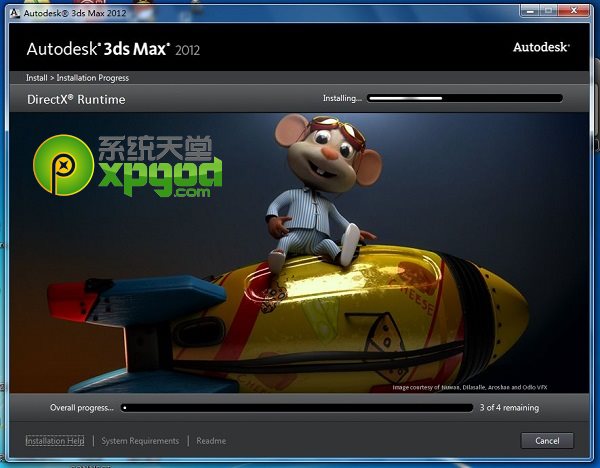Click the Autodesk brand logo at top right
The image size is (600, 468).
tap(541, 47)
